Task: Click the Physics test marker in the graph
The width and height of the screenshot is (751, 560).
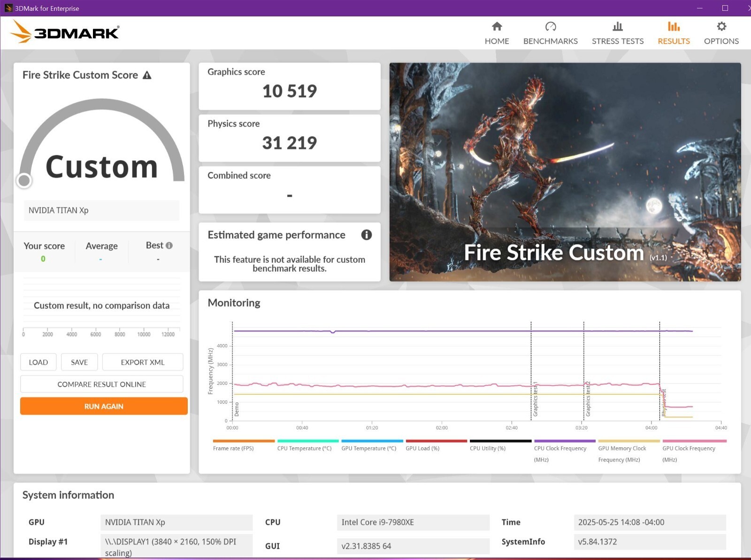Action: point(664,403)
